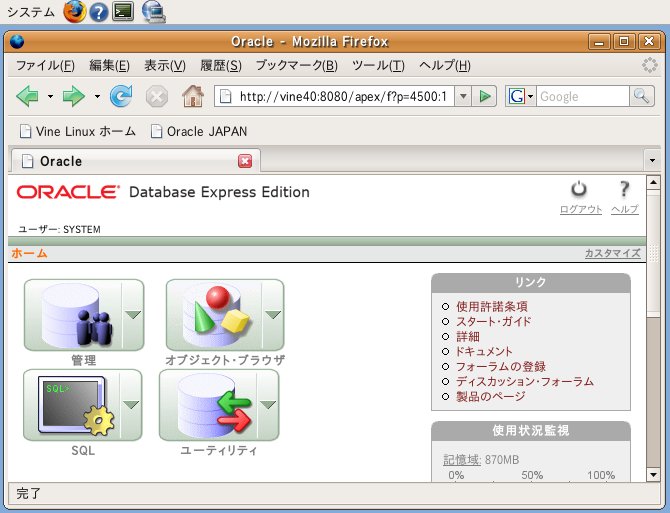Viewport: 670px width, 513px height.
Task: Click the Google search box
Action: click(x=583, y=97)
